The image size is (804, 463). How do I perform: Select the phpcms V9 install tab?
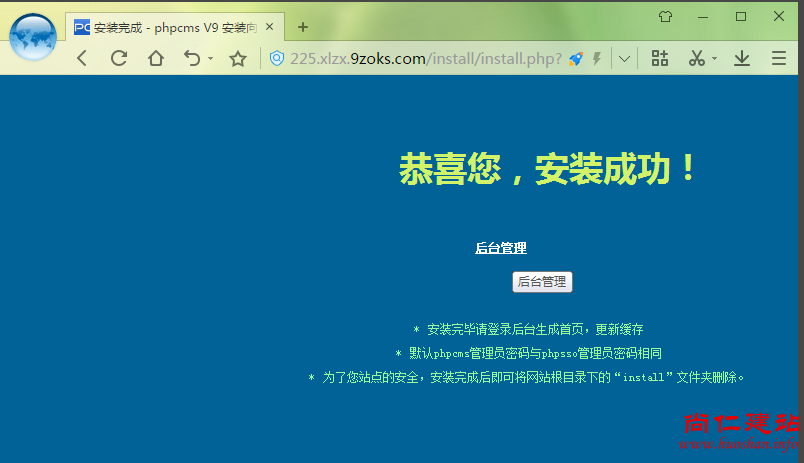pos(170,27)
